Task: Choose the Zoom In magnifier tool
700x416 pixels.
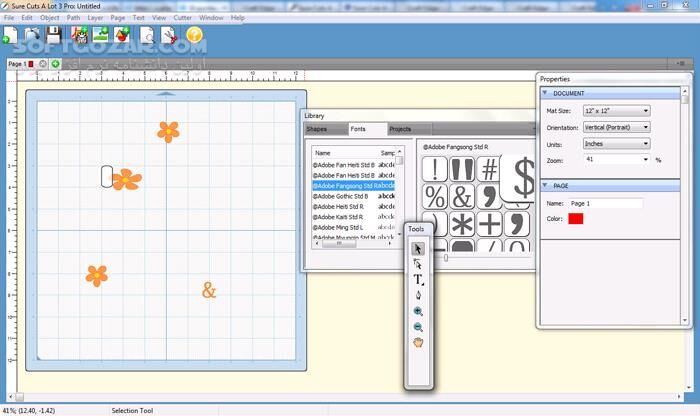Action: pyautogui.click(x=418, y=311)
